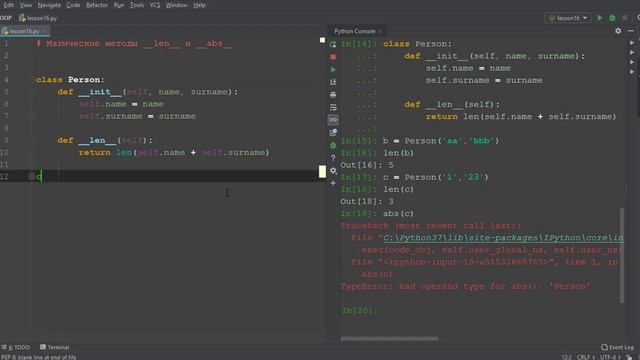Open the Code menu
The image size is (640, 360).
73,5
